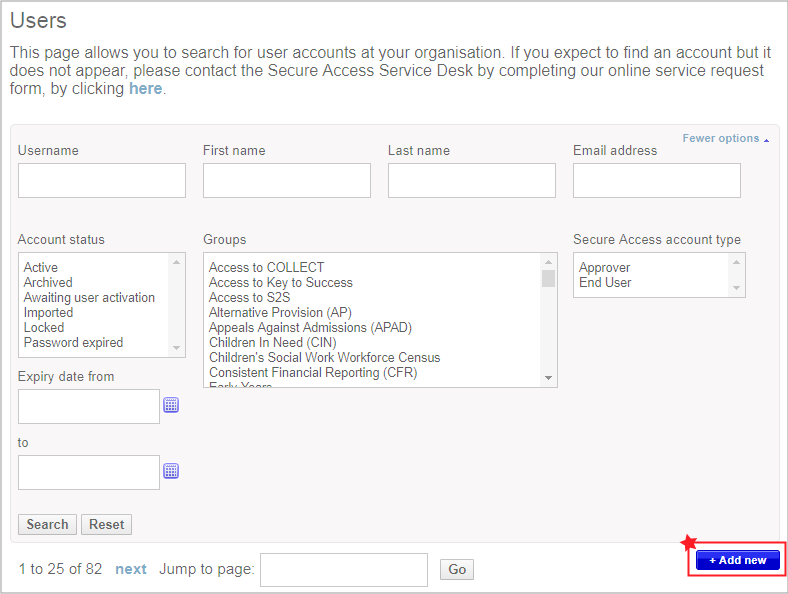Select Approver account type
This screenshot has width=788, height=594.
click(604, 267)
